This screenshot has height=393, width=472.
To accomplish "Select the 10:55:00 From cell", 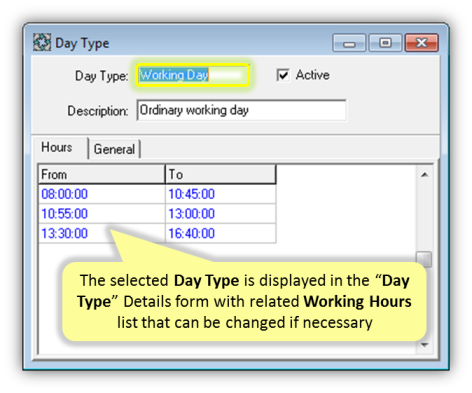I will tap(102, 214).
